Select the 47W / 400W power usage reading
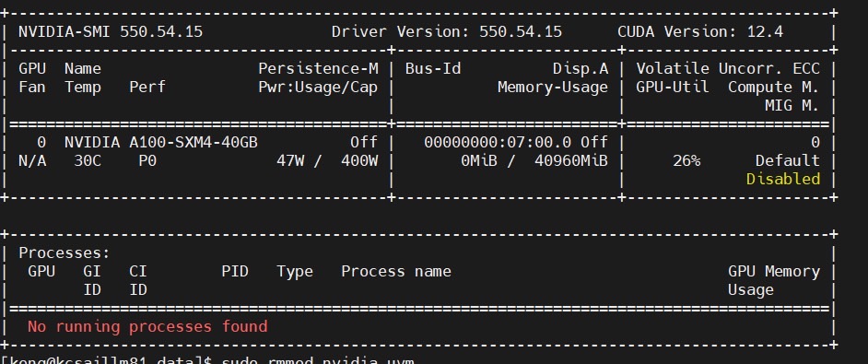 327,160
